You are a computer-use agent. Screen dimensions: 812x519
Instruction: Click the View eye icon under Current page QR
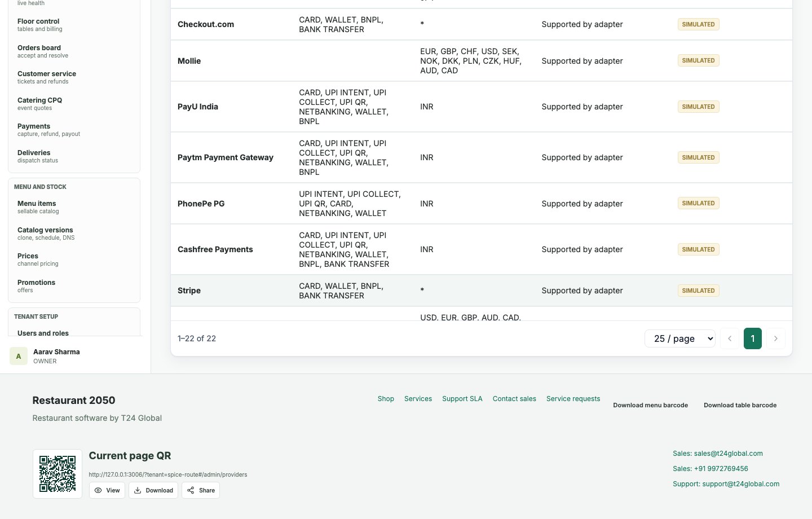pyautogui.click(x=98, y=490)
